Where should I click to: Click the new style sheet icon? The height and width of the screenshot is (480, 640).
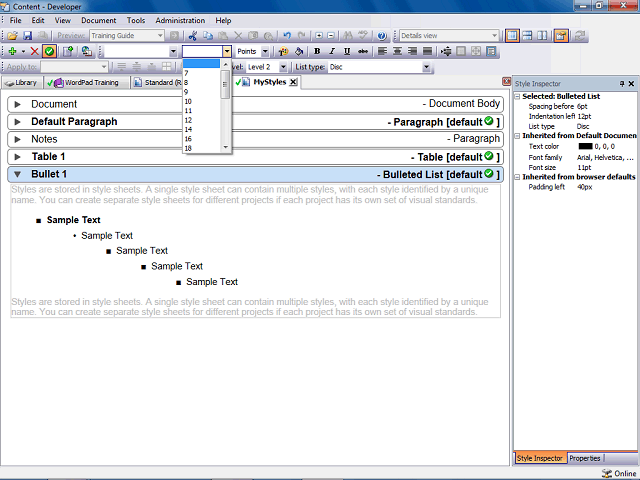[68, 51]
